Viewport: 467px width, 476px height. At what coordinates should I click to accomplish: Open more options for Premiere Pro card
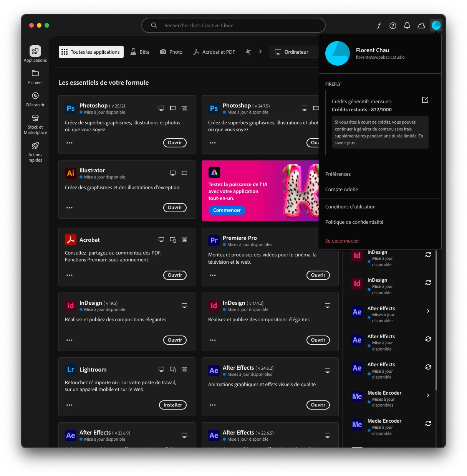click(213, 275)
